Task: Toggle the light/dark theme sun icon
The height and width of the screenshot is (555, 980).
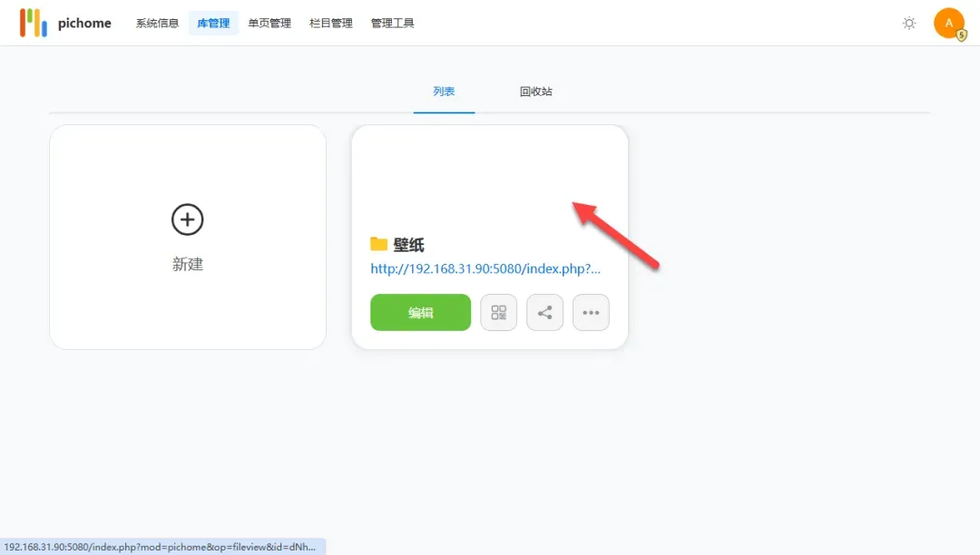Action: [x=909, y=24]
